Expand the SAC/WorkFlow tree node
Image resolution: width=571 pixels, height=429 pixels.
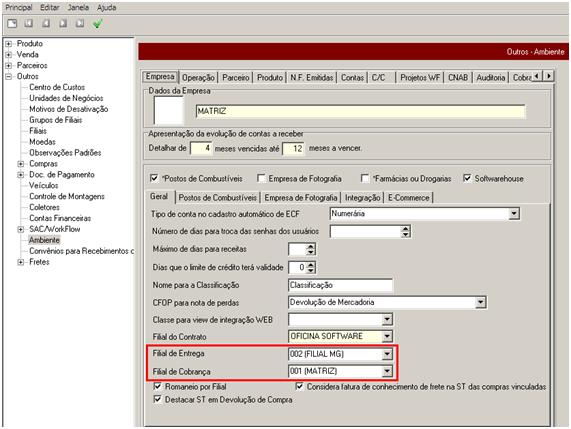pyautogui.click(x=21, y=229)
